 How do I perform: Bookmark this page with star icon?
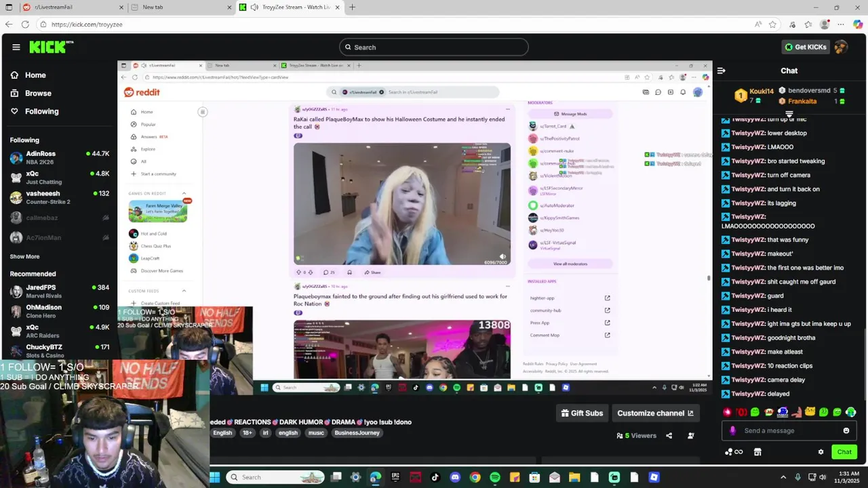pos(772,24)
